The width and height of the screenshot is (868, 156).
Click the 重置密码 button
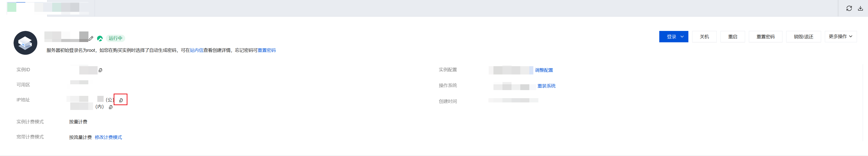click(765, 37)
